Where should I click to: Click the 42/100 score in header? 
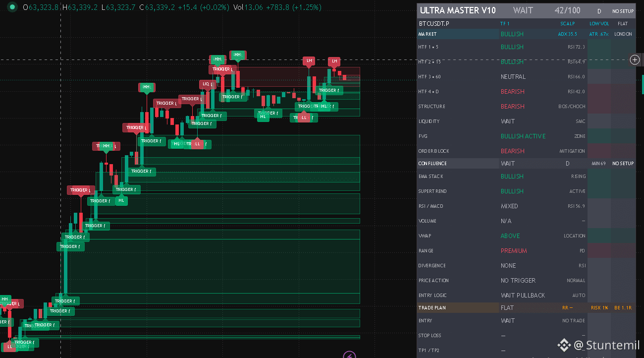pos(568,10)
